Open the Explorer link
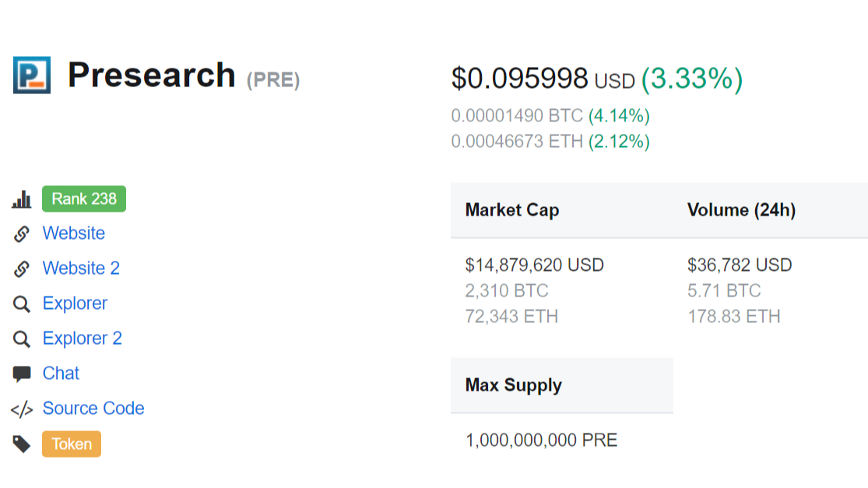868x488 pixels. (x=75, y=304)
